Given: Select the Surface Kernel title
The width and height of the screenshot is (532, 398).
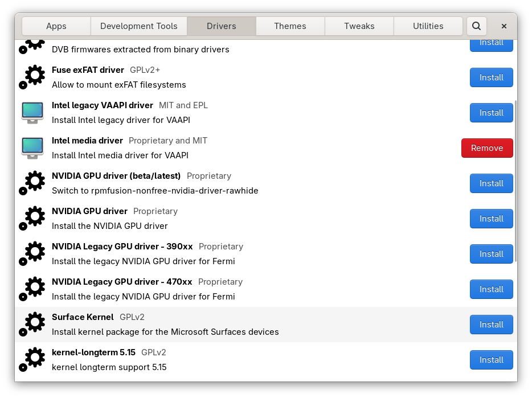Looking at the screenshot, I should (83, 317).
